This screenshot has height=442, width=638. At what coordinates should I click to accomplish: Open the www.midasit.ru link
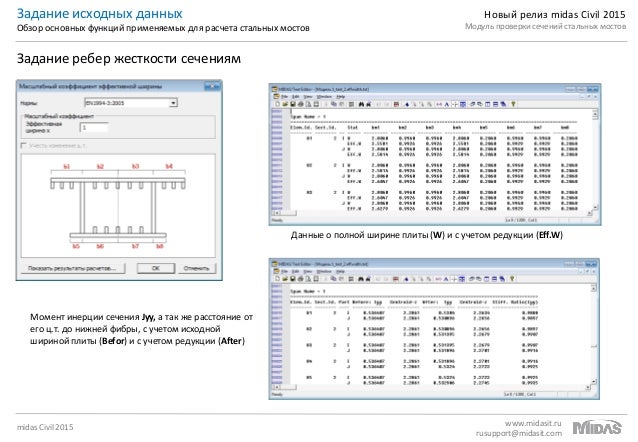(533, 423)
